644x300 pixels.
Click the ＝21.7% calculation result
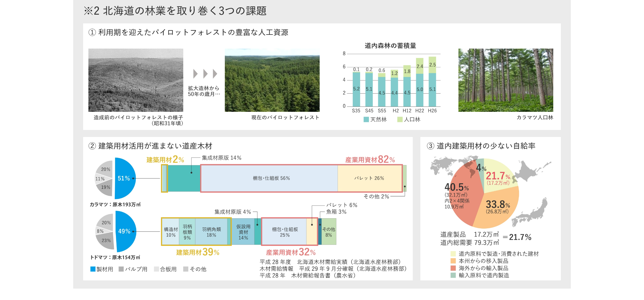tap(517, 237)
